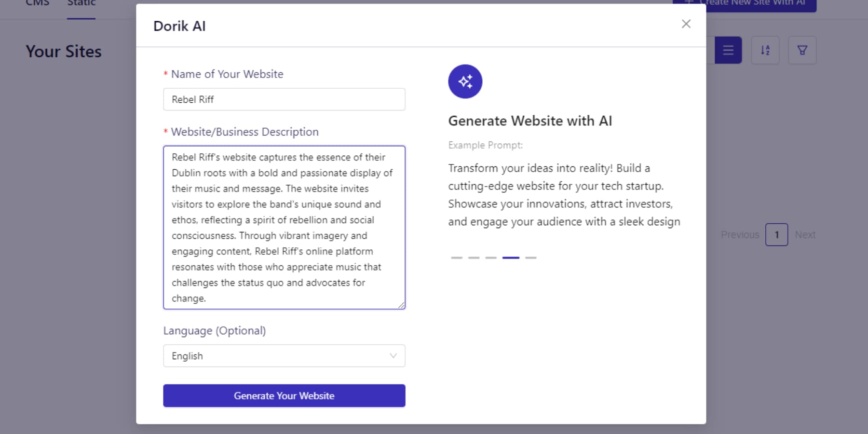
Task: Click the plus icon on Create New Site With AI
Action: tap(689, 2)
